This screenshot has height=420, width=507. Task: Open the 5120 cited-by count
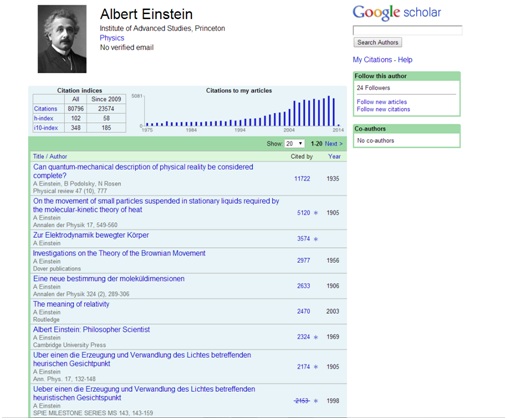tap(303, 213)
